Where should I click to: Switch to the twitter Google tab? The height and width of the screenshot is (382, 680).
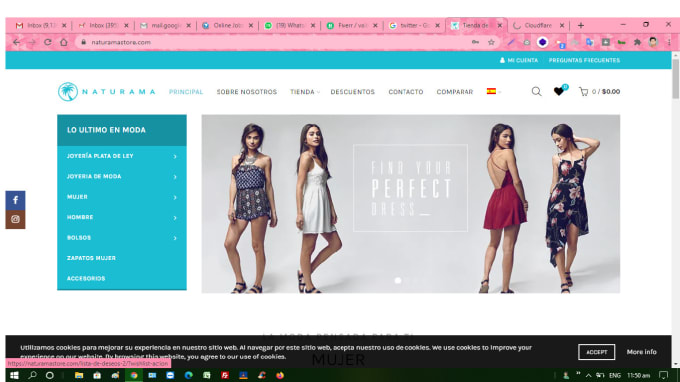pos(414,26)
